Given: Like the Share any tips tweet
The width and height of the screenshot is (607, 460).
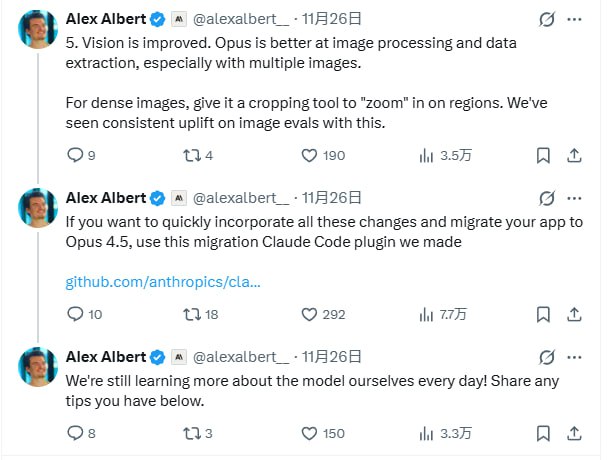Looking at the screenshot, I should click(310, 433).
